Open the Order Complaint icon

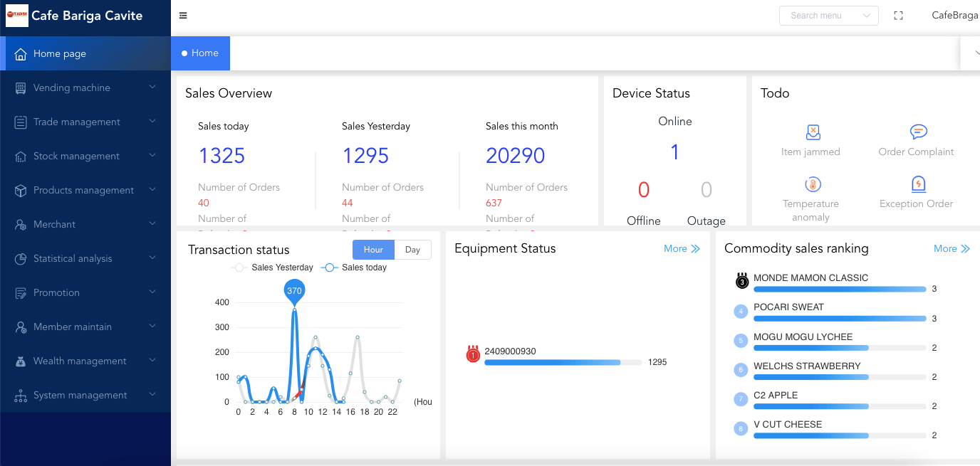click(918, 132)
